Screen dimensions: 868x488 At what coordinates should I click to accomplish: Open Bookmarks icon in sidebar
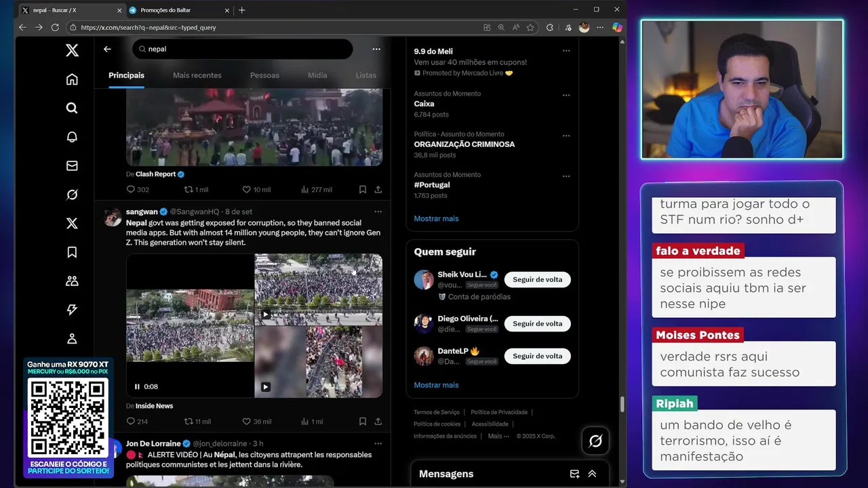point(72,252)
